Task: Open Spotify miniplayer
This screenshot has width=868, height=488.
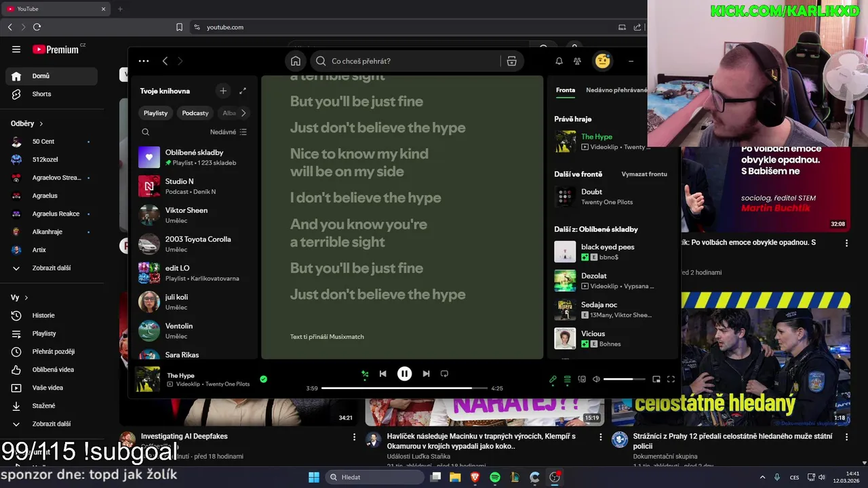Action: [x=656, y=380]
